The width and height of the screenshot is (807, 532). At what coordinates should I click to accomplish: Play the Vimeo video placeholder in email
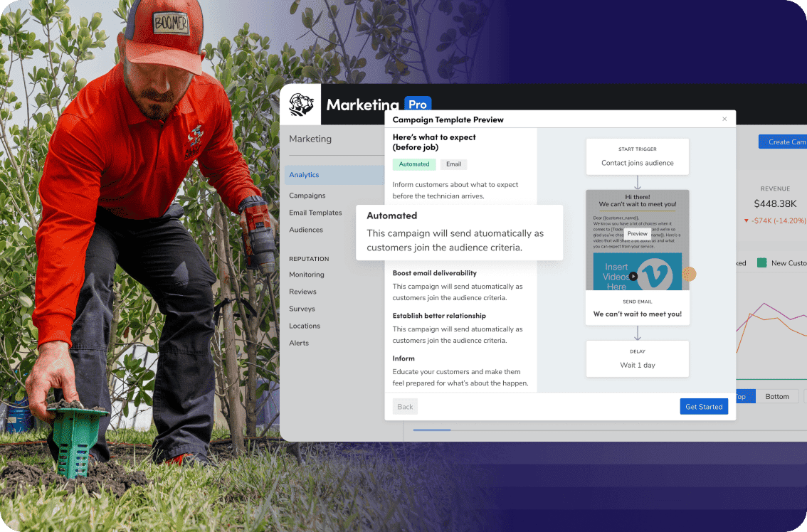(633, 276)
